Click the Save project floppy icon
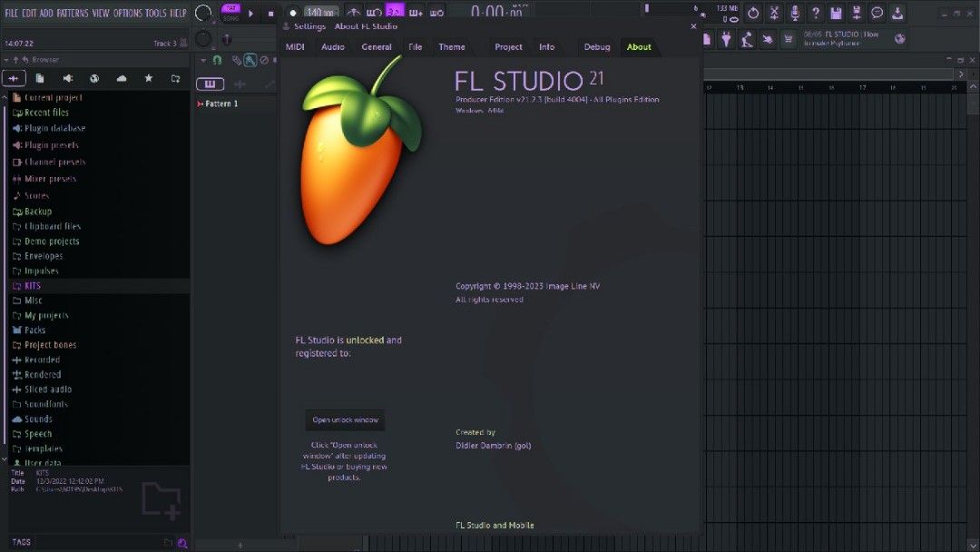Screen dimensions: 980x552 point(836,14)
